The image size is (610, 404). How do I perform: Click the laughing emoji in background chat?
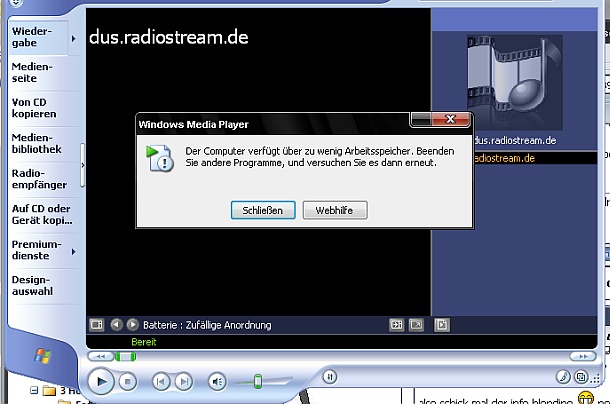[585, 398]
